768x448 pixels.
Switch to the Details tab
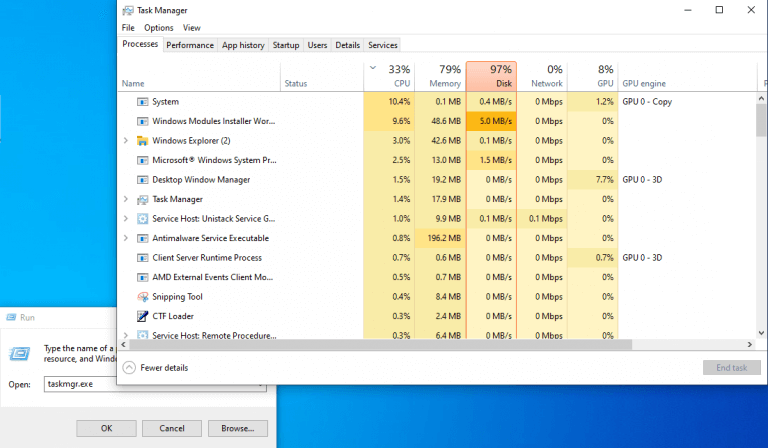pos(347,45)
